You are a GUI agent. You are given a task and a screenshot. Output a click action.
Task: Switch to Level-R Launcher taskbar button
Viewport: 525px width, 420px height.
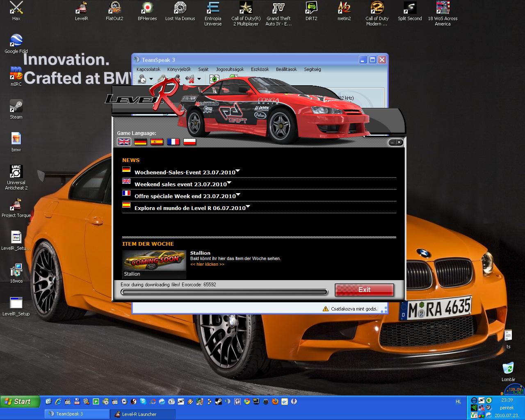tap(143, 414)
